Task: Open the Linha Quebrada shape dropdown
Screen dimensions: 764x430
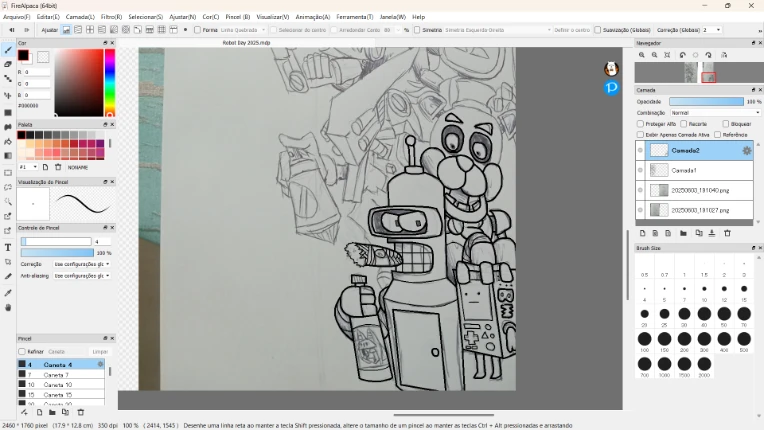Action: click(243, 30)
